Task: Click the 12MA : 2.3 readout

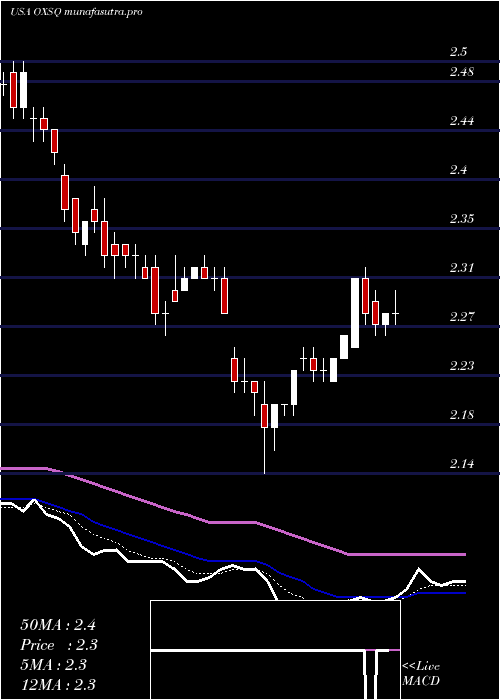Action: [x=58, y=685]
